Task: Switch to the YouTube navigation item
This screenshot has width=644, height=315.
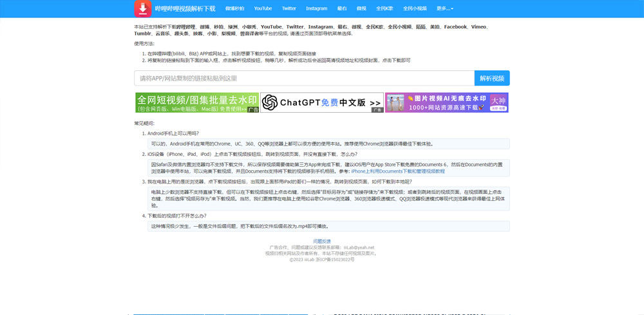Action: [263, 8]
